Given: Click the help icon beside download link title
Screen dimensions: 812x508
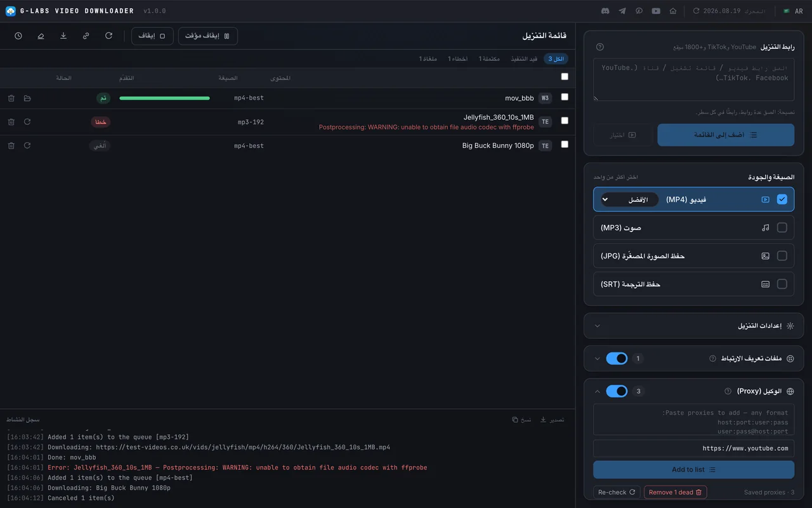Looking at the screenshot, I should coord(600,47).
